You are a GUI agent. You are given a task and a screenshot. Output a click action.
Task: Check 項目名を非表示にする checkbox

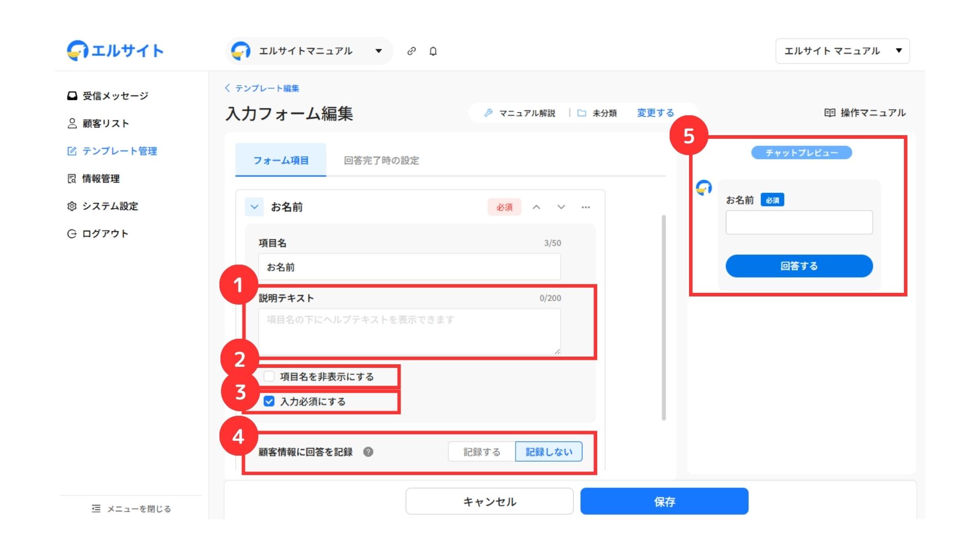click(269, 377)
